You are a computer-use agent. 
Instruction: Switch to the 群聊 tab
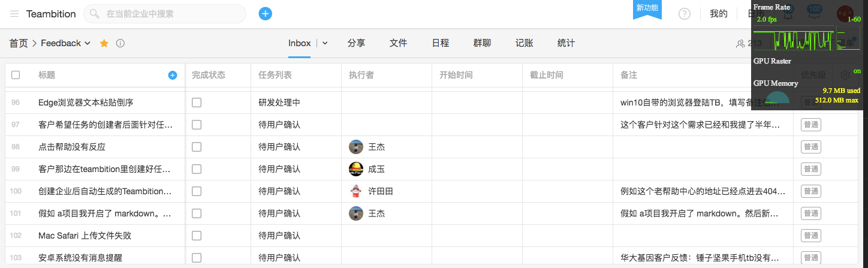pyautogui.click(x=482, y=43)
